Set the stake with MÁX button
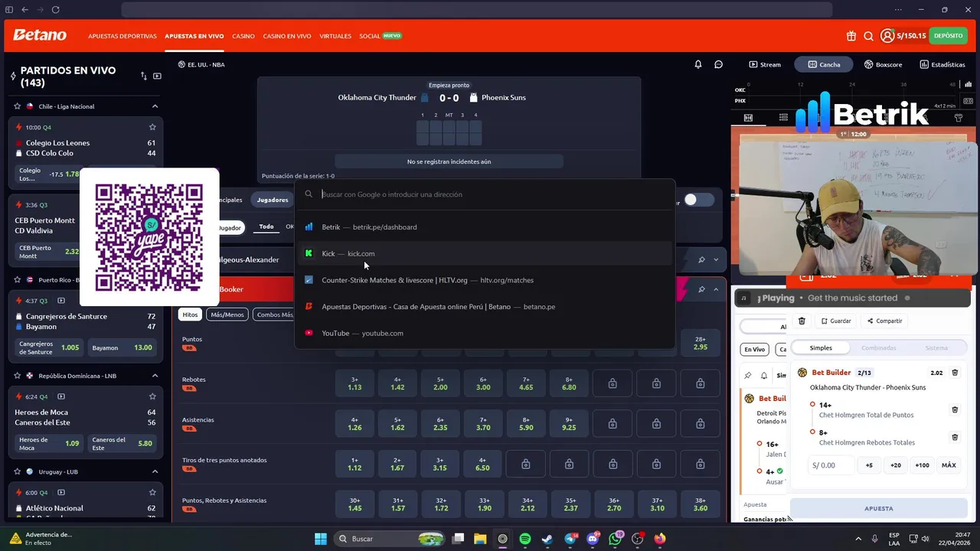 (x=949, y=465)
